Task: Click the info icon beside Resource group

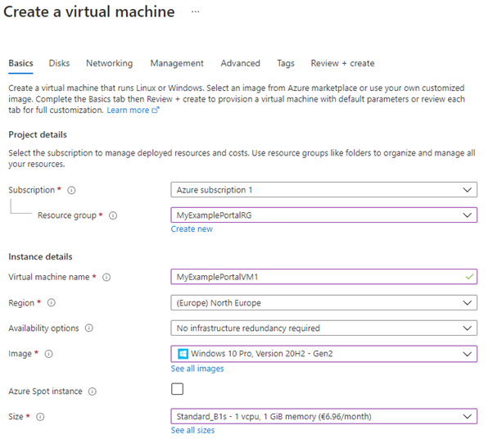Action: pyautogui.click(x=113, y=215)
